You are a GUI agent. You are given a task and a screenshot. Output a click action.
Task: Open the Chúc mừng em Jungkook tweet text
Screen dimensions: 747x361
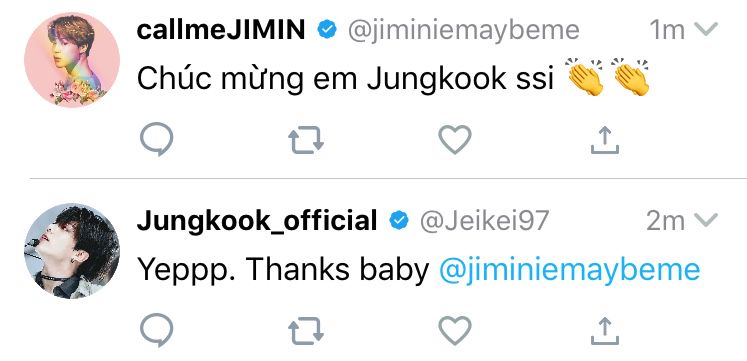point(345,79)
